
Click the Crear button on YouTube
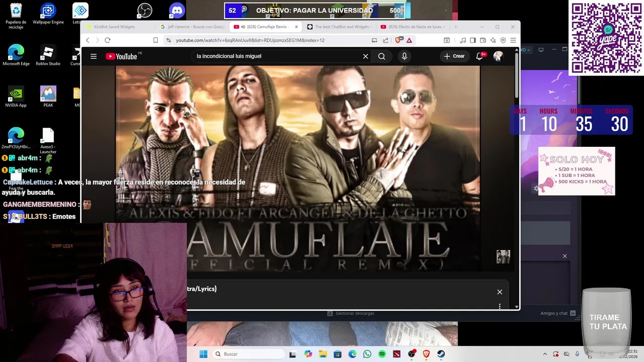point(454,56)
